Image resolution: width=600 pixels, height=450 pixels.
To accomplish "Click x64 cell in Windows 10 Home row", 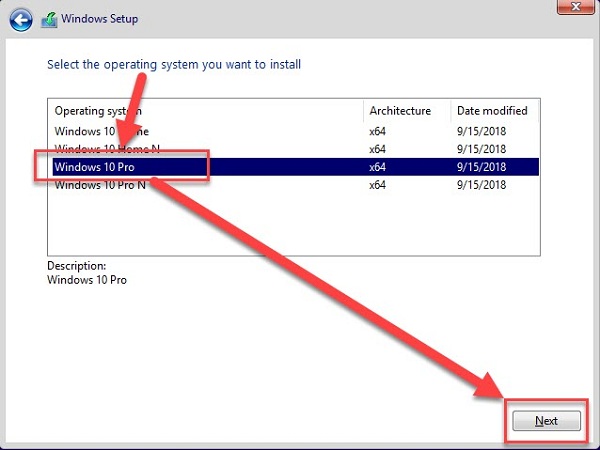I will [378, 130].
